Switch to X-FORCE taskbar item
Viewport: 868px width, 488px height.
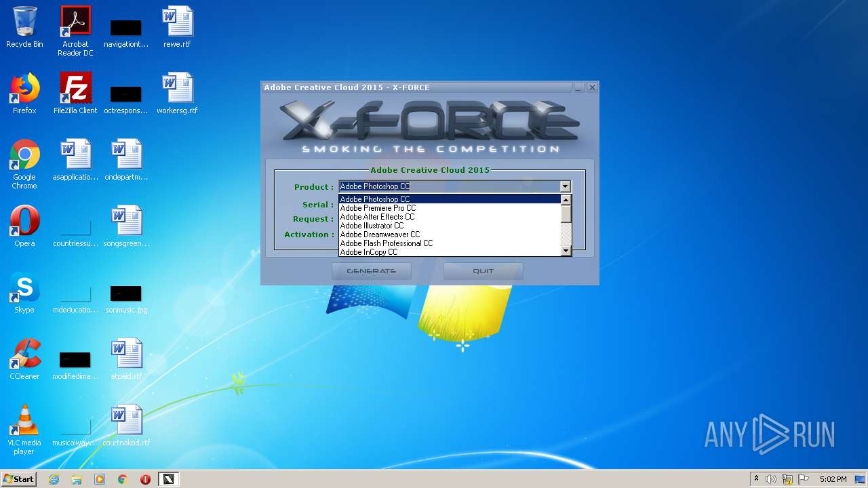pyautogui.click(x=168, y=479)
